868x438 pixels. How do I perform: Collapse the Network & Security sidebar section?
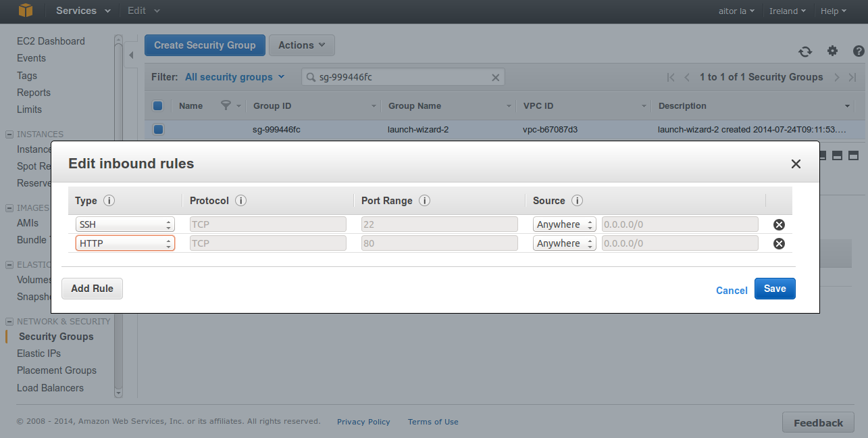tap(9, 322)
